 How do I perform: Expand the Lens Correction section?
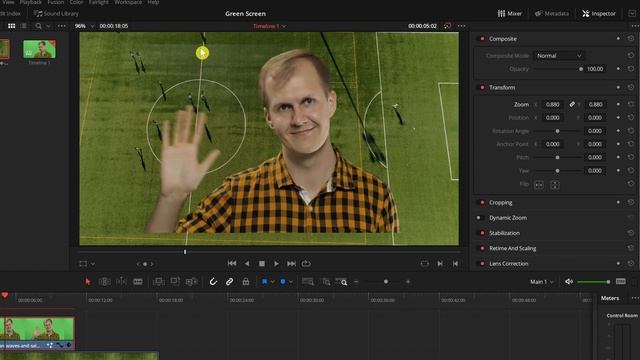pos(509,264)
